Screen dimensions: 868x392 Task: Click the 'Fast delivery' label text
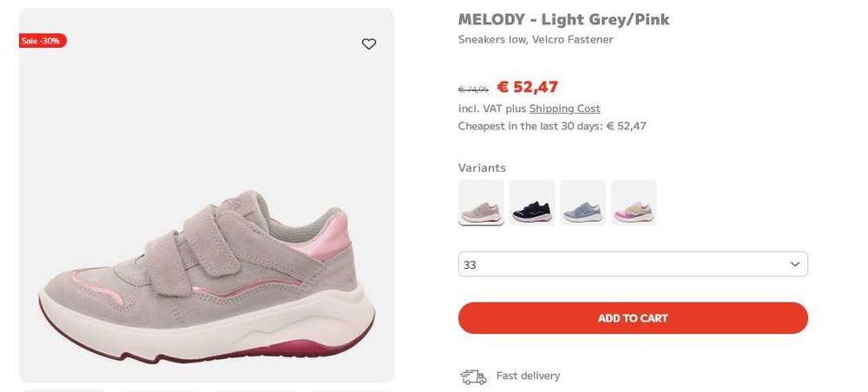click(x=528, y=376)
